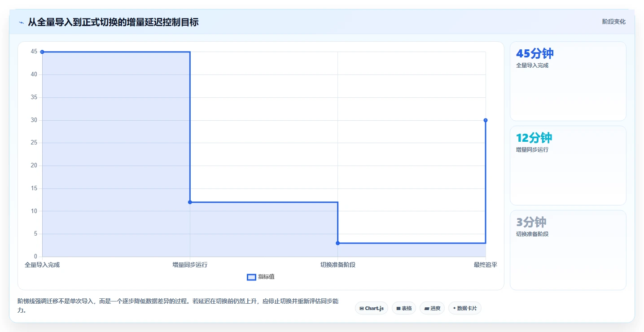Click the chart title 从全量导入到正式切换的增量延迟控制目标
Viewport: 644px width, 332px height.
pos(113,22)
